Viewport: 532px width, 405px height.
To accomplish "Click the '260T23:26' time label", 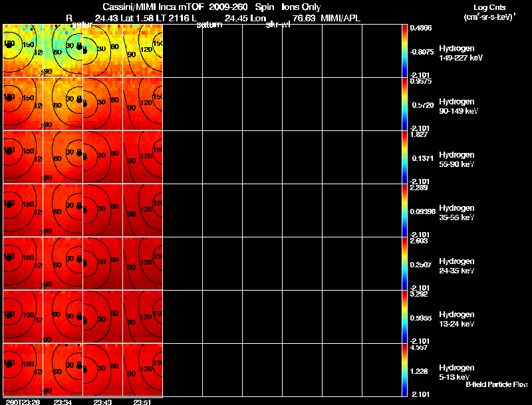I will [23, 402].
